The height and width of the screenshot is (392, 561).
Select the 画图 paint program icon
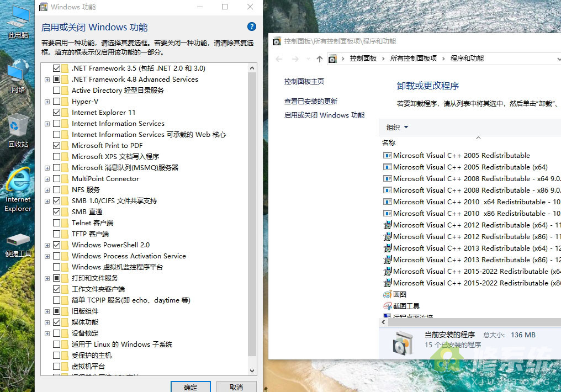(x=387, y=294)
